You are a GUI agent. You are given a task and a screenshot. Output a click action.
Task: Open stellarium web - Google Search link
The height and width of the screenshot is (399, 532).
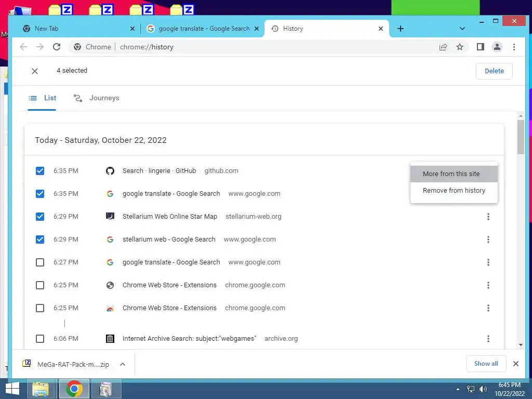click(169, 239)
